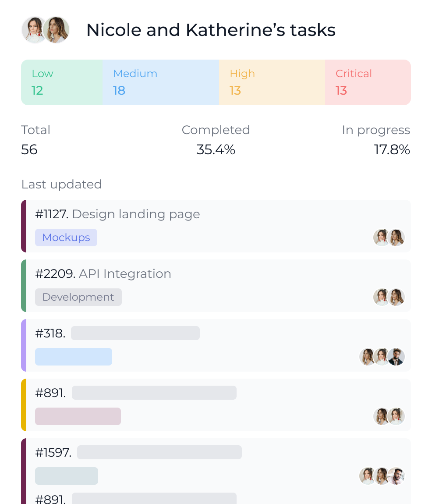Click the Development tag on task #2209
This screenshot has height=504, width=432.
click(x=78, y=297)
